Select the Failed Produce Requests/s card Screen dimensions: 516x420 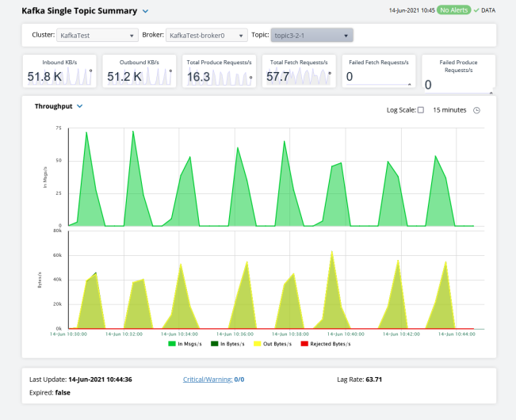click(458, 74)
